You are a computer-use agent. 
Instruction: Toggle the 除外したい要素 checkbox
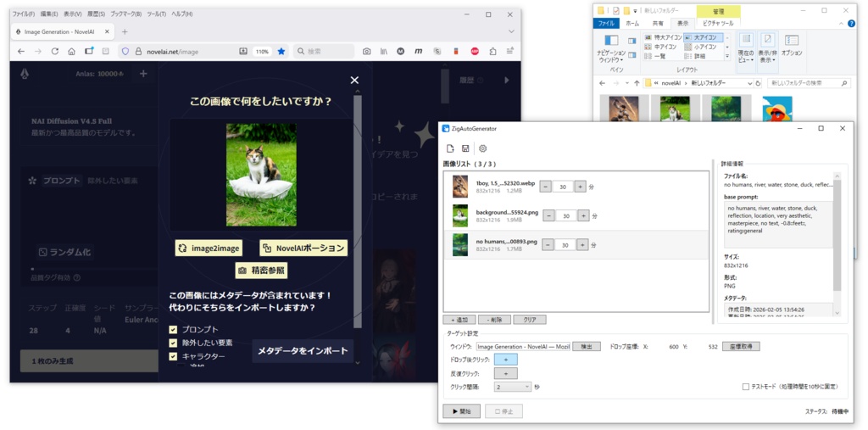[x=173, y=343]
